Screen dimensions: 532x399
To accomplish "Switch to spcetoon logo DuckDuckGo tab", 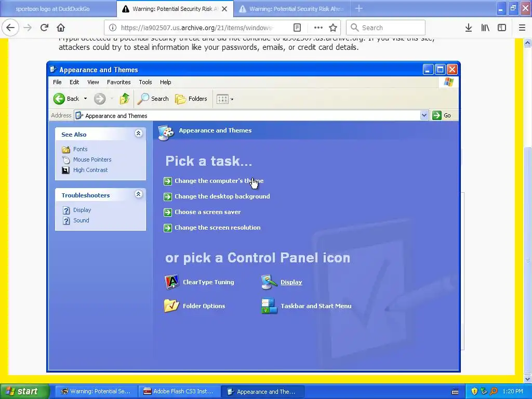I will (58, 9).
